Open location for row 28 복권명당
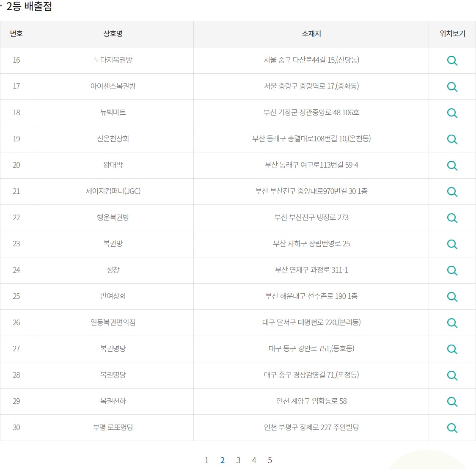The width and height of the screenshot is (476, 469). coord(452,375)
